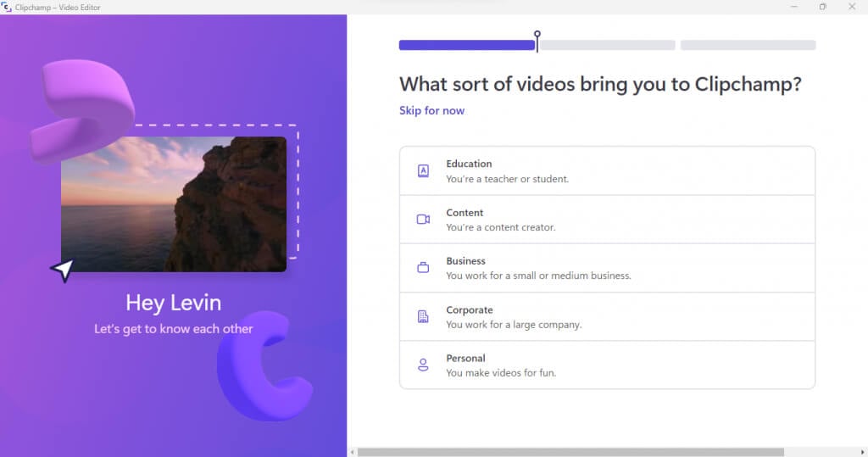Click third progress step segment
868x457 pixels.
click(x=748, y=46)
